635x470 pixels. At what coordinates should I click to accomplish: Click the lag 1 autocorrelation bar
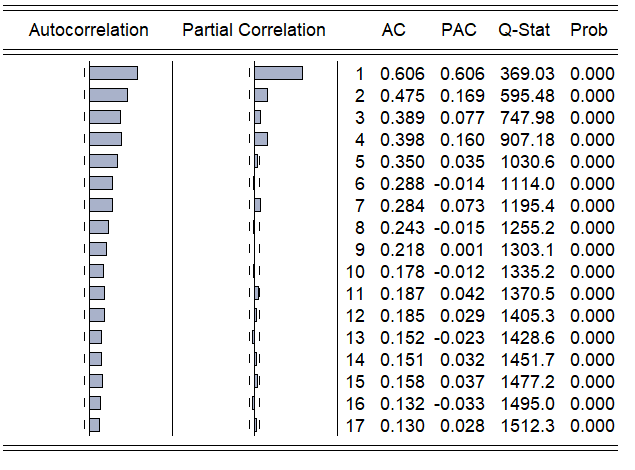coord(113,73)
